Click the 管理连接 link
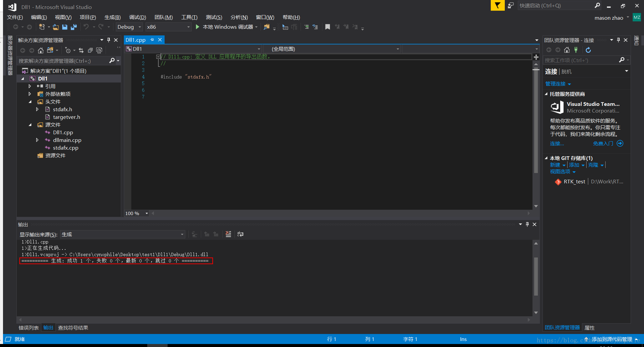Image resolution: width=644 pixels, height=347 pixels. point(555,83)
